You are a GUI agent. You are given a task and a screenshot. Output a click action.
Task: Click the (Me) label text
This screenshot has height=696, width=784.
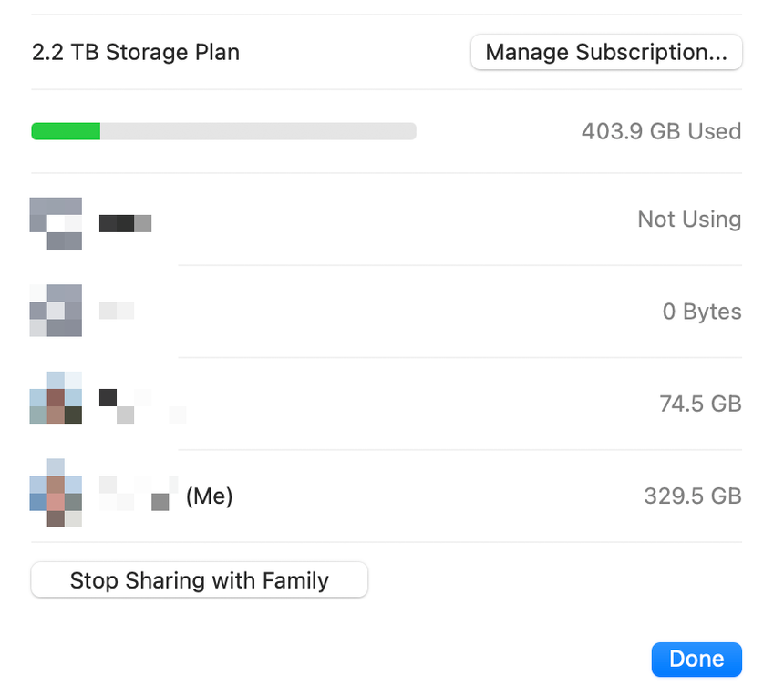click(210, 496)
